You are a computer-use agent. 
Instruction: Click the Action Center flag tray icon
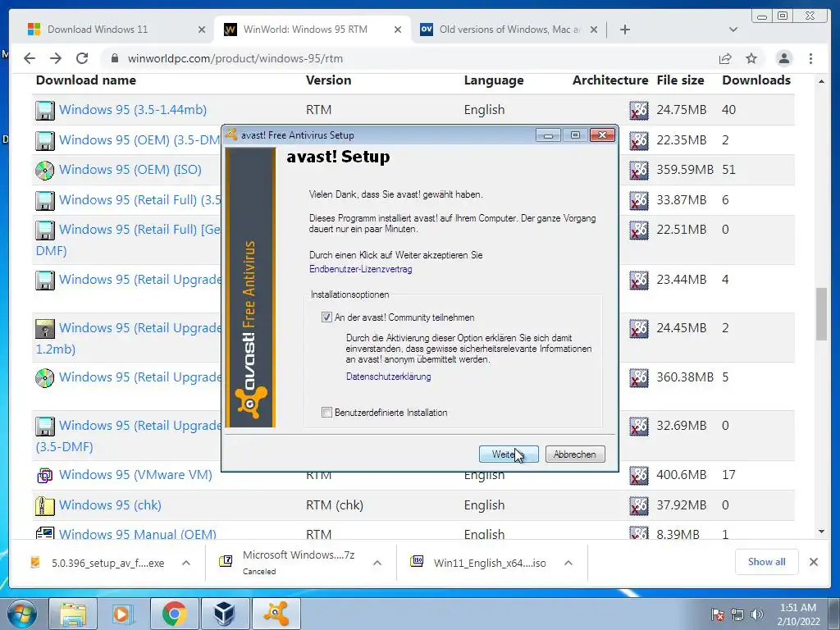point(718,614)
